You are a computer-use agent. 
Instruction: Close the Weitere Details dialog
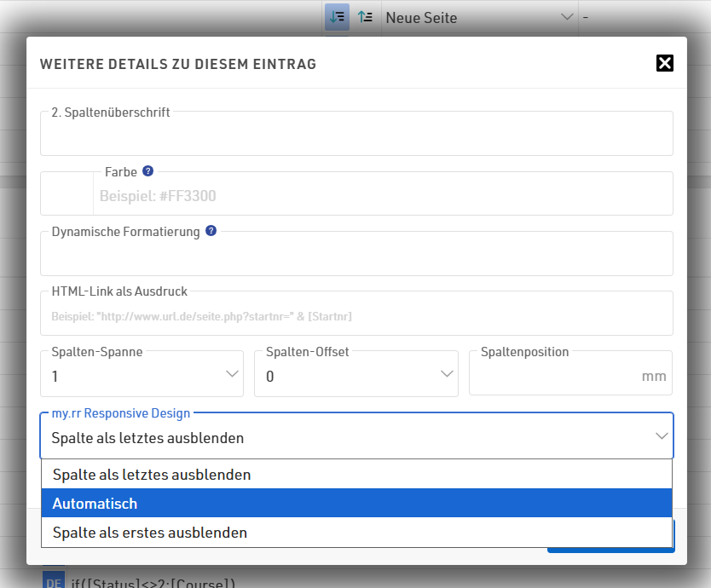pyautogui.click(x=665, y=63)
